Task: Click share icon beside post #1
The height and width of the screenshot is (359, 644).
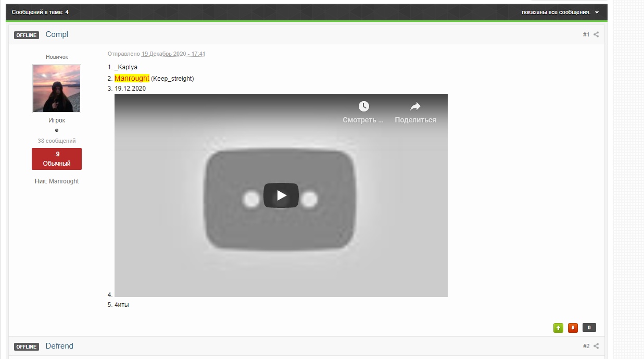Action: point(596,35)
